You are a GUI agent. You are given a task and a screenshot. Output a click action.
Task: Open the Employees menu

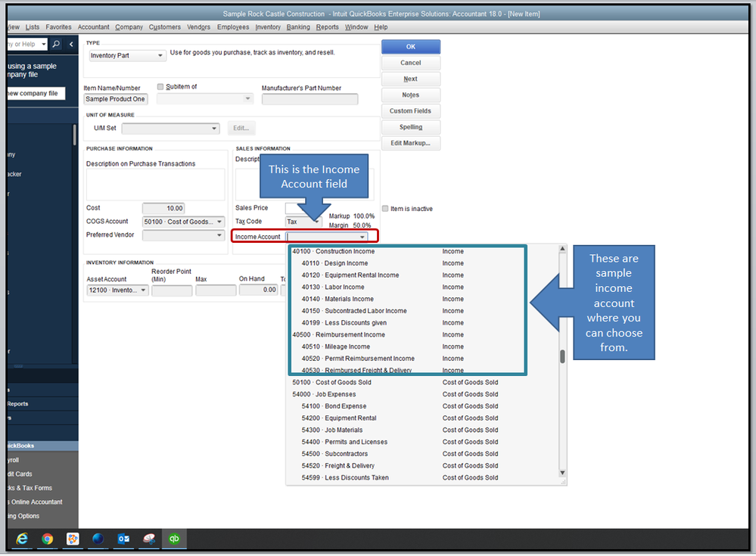click(x=233, y=27)
